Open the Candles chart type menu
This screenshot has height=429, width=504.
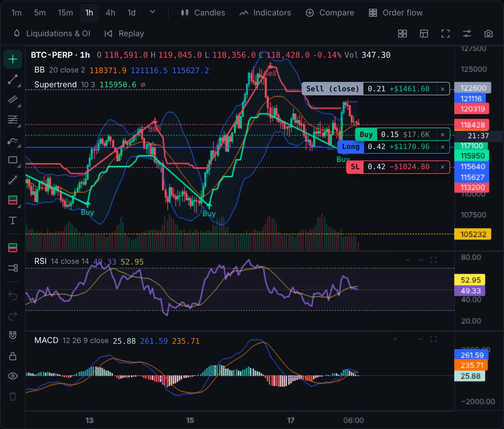tap(203, 13)
